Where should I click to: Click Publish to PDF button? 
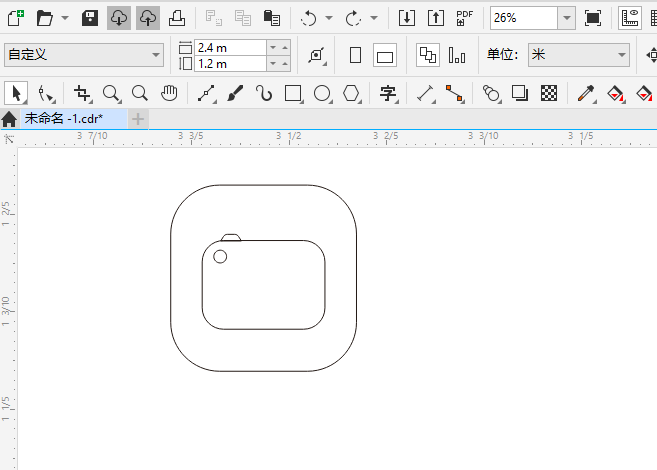(465, 18)
